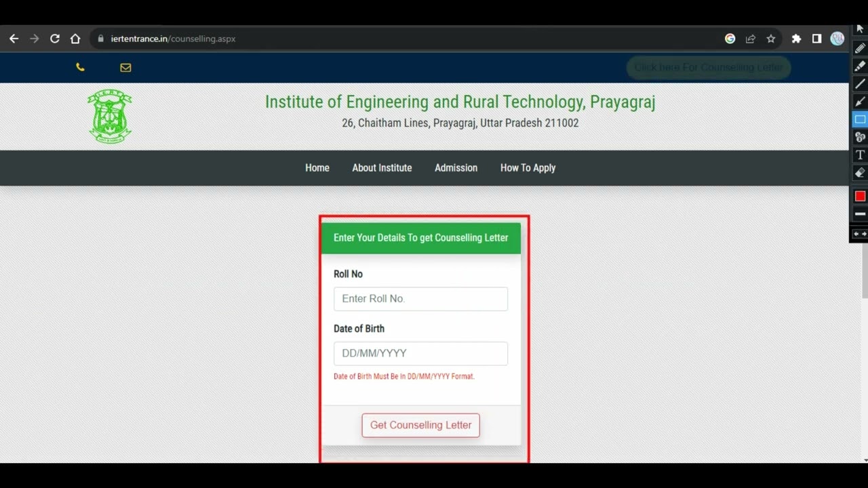Click Get Counselling Letter button
Screen dimensions: 868x488
click(x=420, y=426)
